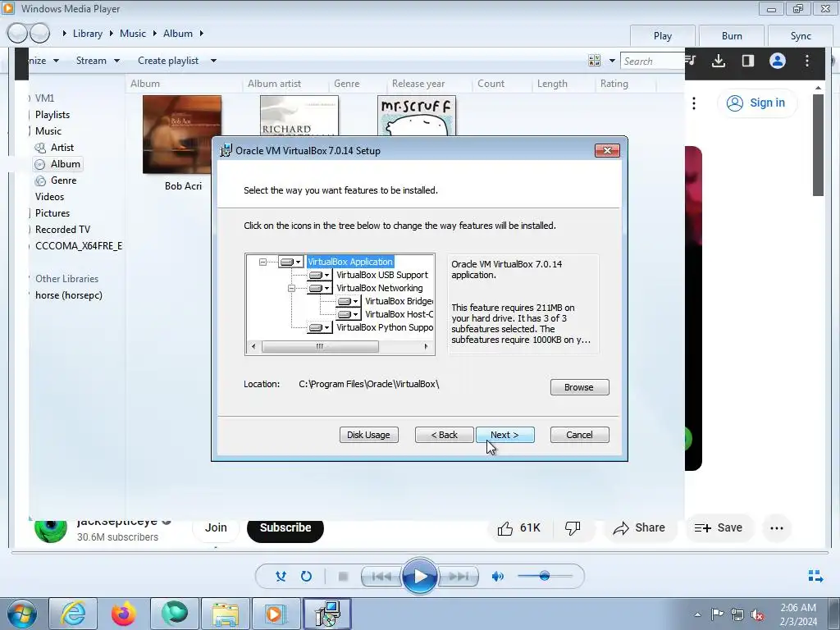
Task: Share the YouTube video
Action: pos(639,528)
